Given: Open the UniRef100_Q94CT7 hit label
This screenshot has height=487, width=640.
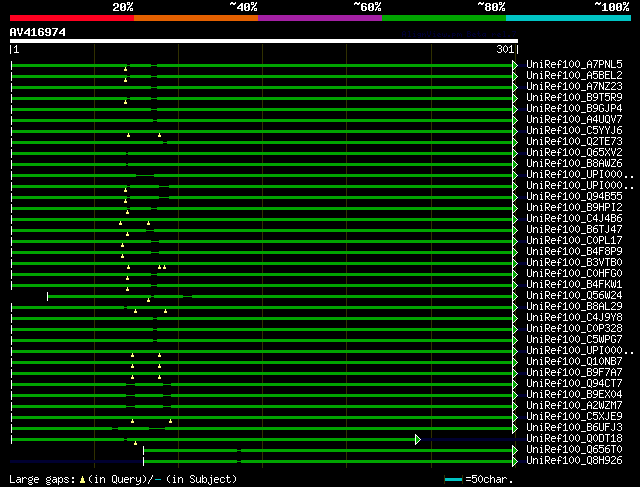Looking at the screenshot, I should coord(574,383).
